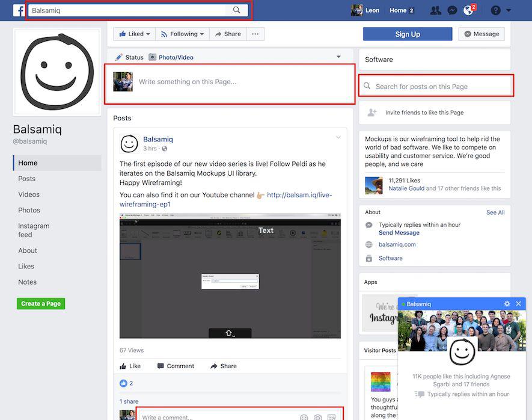532x420 pixels.
Task: Click the Balsamiq chat popup title
Action: point(418,304)
